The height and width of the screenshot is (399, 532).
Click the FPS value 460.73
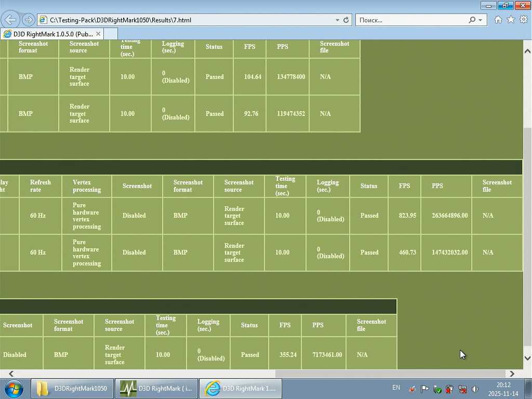tap(407, 252)
